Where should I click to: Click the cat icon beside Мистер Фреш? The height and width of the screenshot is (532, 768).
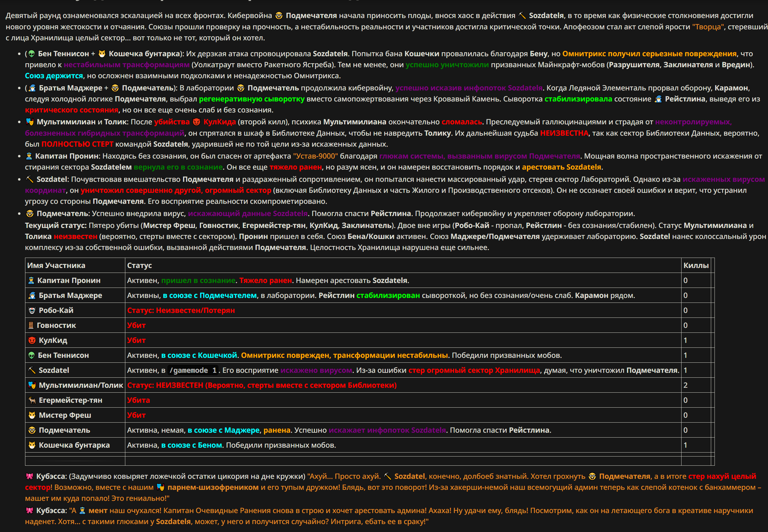pos(32,415)
